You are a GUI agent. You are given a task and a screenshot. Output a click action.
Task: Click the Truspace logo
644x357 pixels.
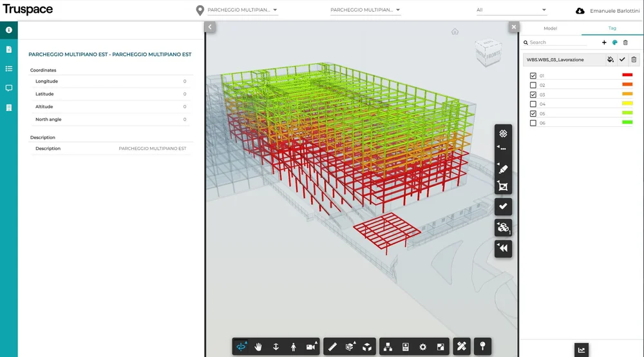(x=28, y=10)
